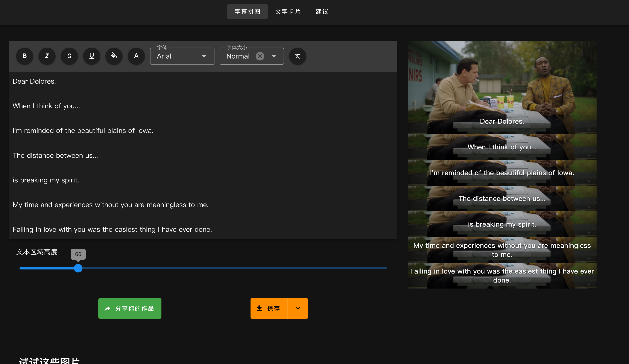Open the text color tool
The height and width of the screenshot is (364, 629).
click(136, 56)
